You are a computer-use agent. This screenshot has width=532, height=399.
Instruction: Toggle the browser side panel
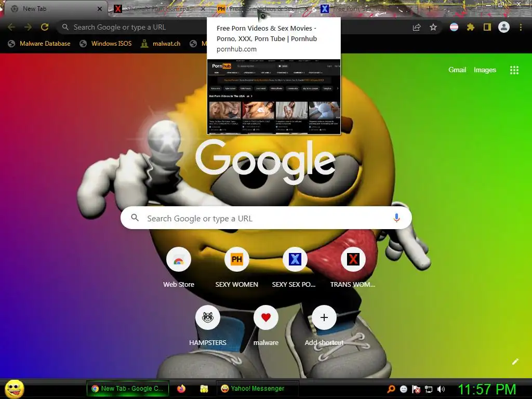[x=487, y=27]
